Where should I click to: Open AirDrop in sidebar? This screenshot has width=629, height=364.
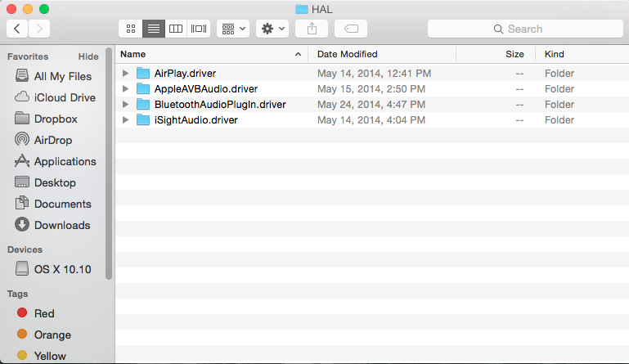coord(43,140)
